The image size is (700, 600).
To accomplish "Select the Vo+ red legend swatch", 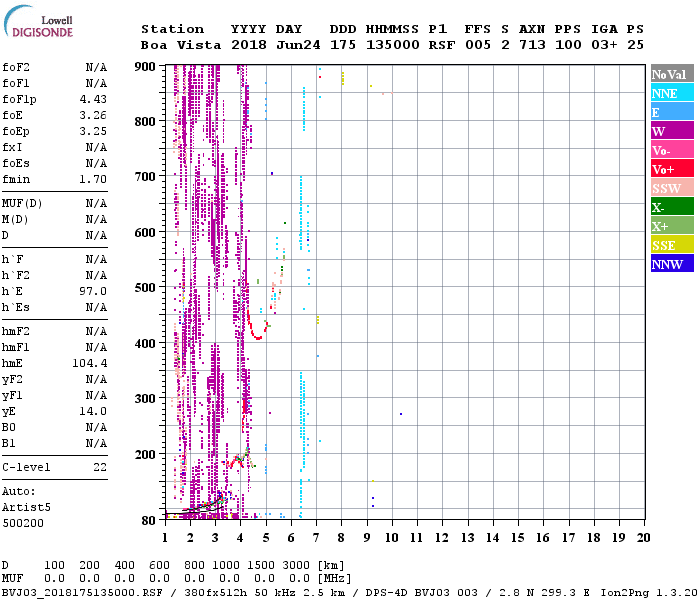I will pyautogui.click(x=672, y=169).
